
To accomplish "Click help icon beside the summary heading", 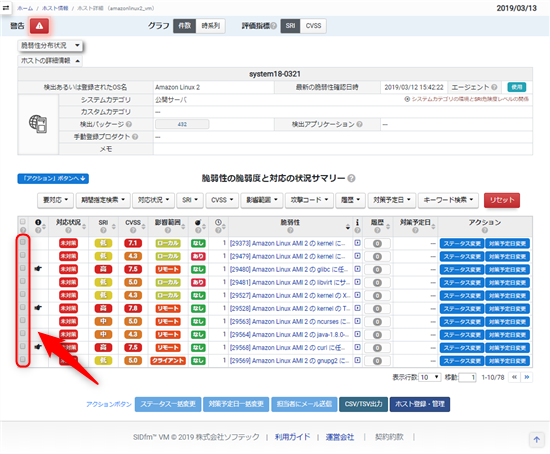I will point(351,178).
